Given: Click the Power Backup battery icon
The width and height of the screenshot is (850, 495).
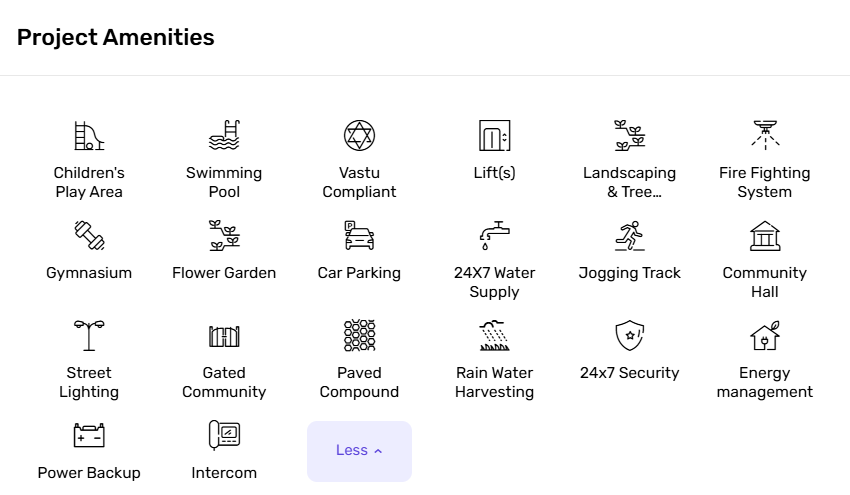Looking at the screenshot, I should tap(89, 436).
